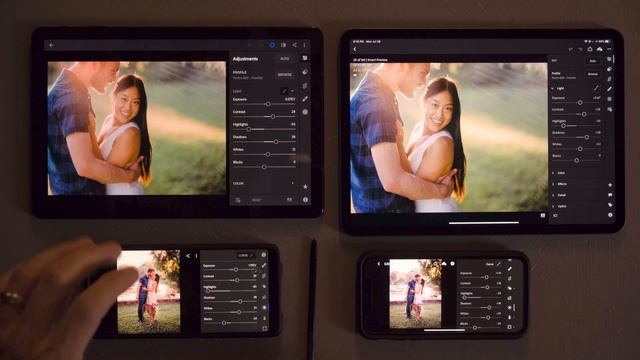Select the brush tool icon on the iPad side strip
The height and width of the screenshot is (360, 640).
coord(610,89)
